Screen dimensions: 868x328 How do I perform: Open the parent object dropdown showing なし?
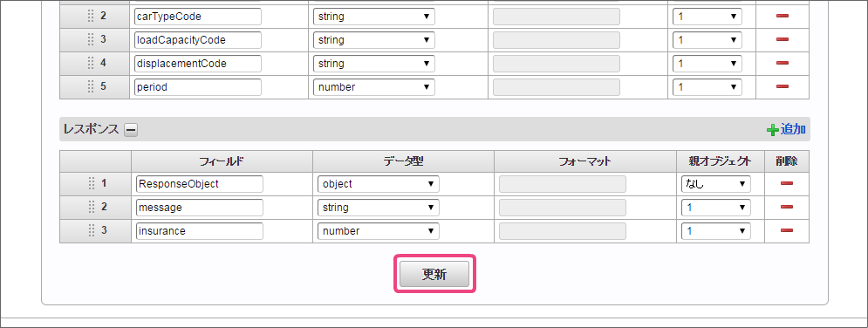(715, 184)
